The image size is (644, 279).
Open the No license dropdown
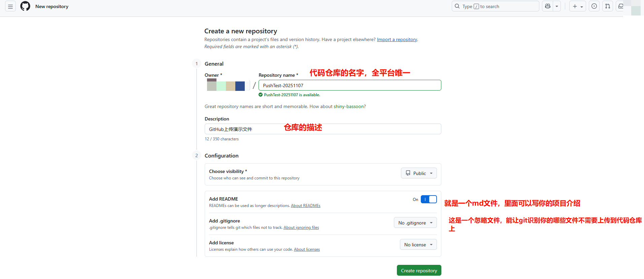click(x=418, y=245)
